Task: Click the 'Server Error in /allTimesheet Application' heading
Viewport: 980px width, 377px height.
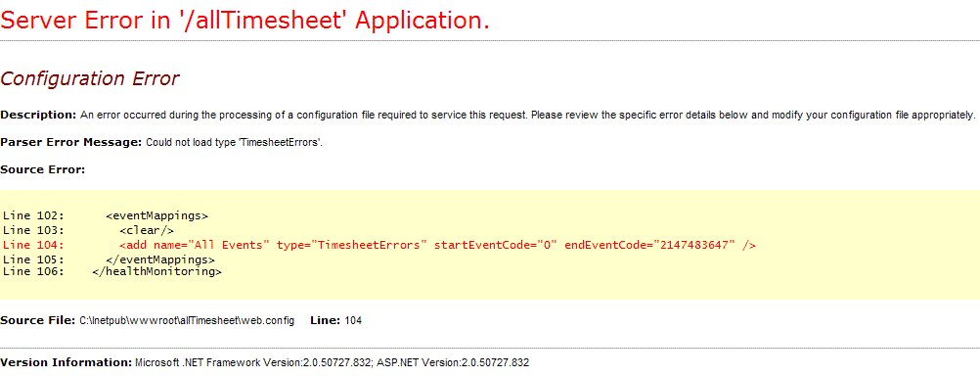Action: pos(245,21)
